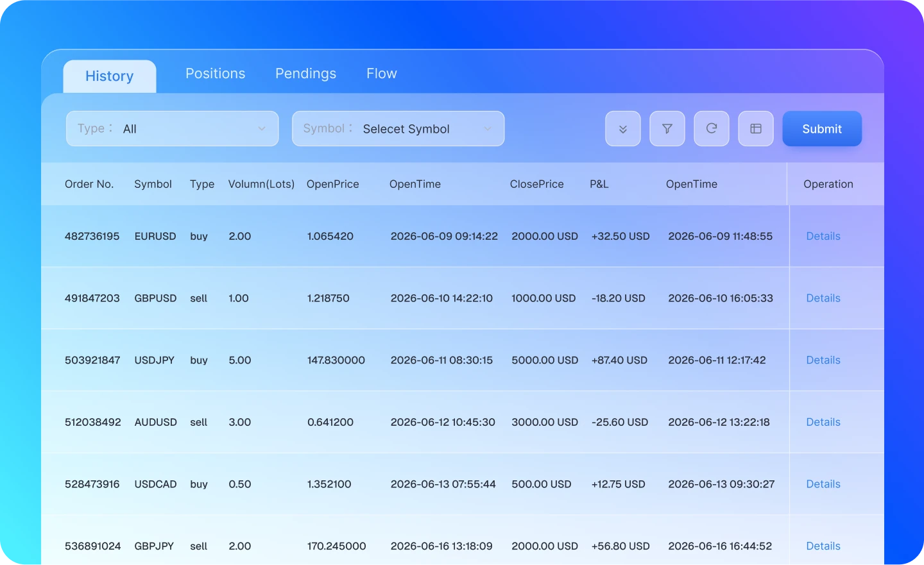
Task: Click the Symbol dropdown chevron arrow
Action: 488,129
